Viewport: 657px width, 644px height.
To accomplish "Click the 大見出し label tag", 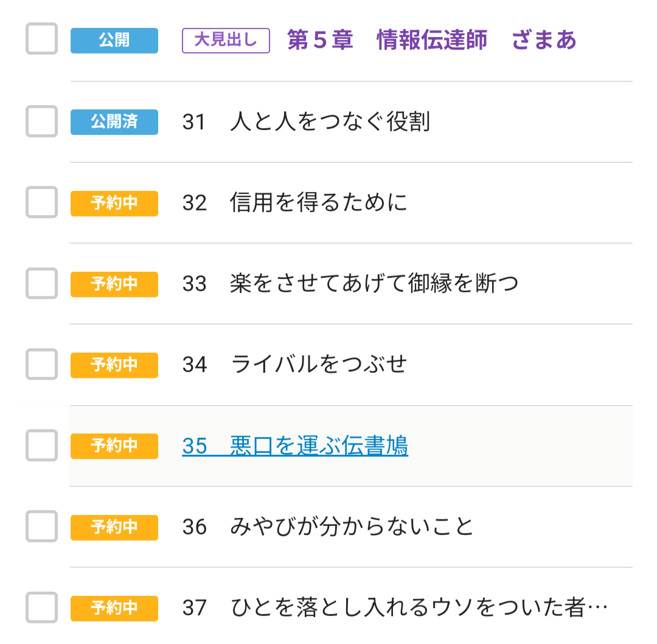I will tap(226, 41).
